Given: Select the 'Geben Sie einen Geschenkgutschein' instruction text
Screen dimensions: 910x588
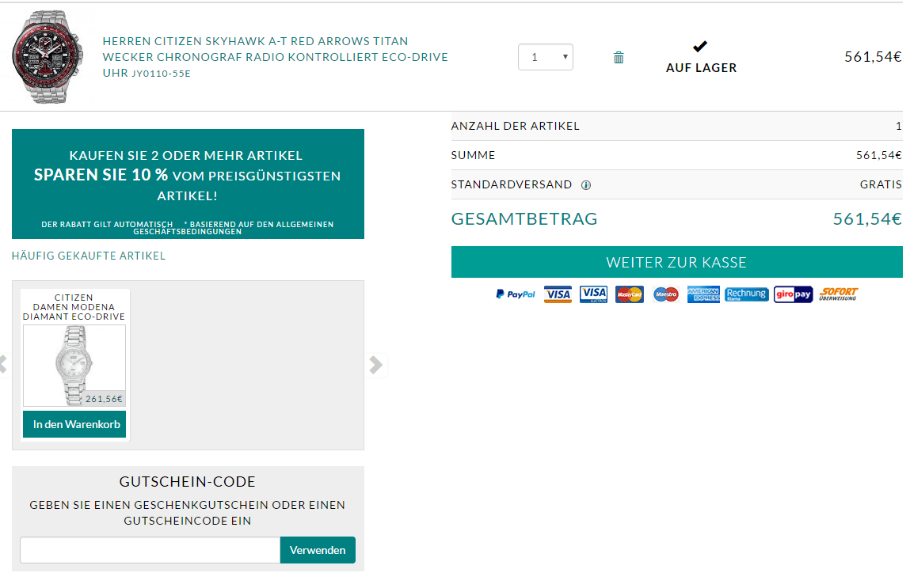Looking at the screenshot, I should click(188, 513).
